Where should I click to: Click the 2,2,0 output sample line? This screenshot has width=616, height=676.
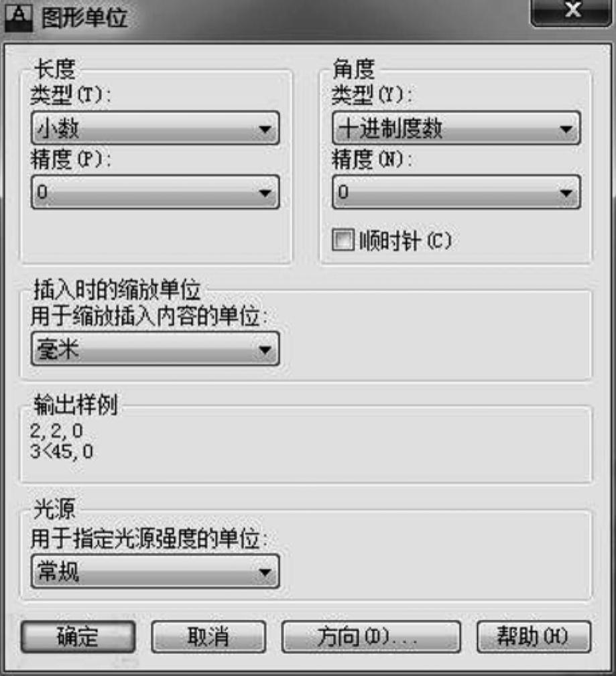(x=56, y=430)
